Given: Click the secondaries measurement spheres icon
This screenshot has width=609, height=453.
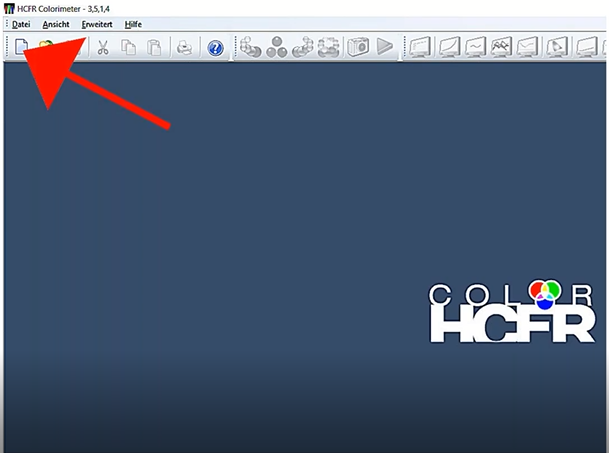Looking at the screenshot, I should pyautogui.click(x=303, y=47).
